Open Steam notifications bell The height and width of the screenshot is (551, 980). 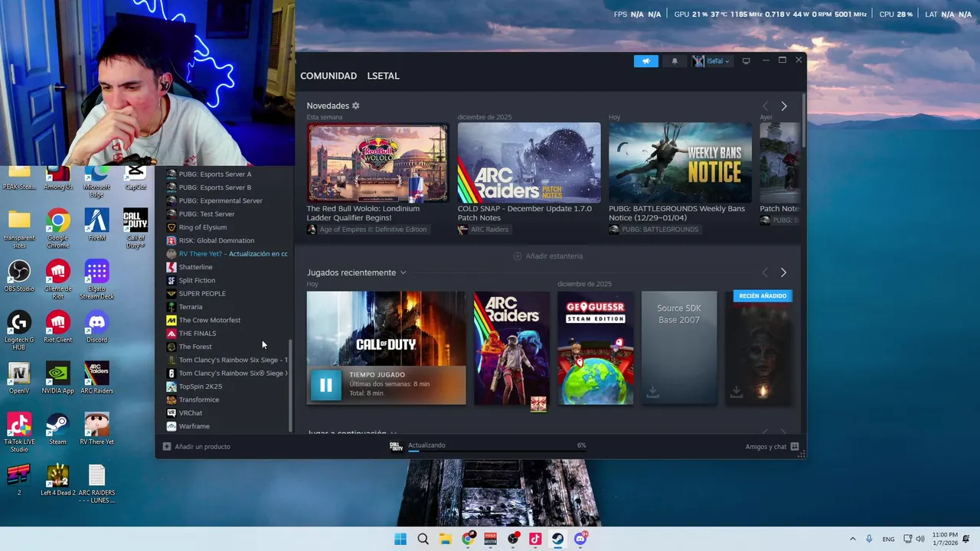coord(675,61)
